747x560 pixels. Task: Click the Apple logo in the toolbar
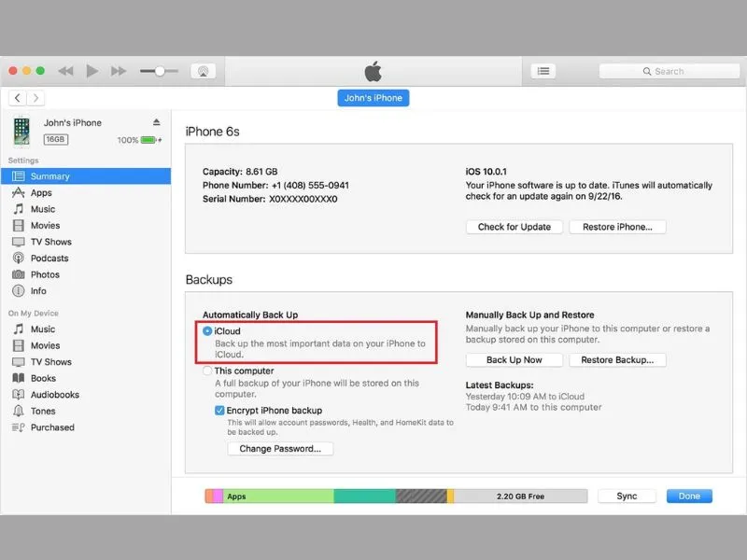[x=373, y=71]
